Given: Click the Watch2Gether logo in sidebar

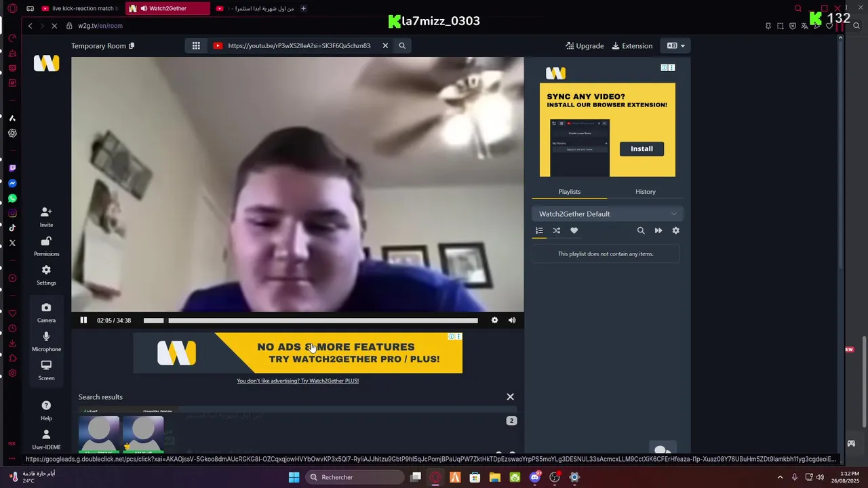Looking at the screenshot, I should pos(46,63).
